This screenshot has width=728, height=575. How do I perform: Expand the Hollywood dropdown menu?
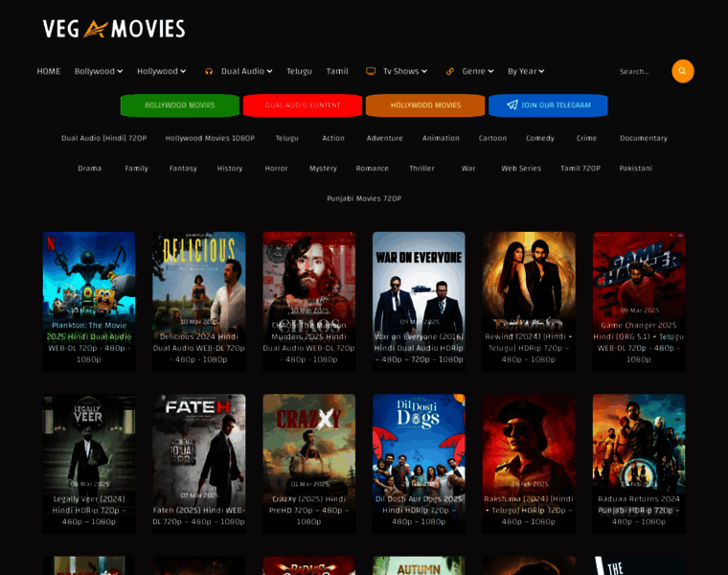[161, 71]
